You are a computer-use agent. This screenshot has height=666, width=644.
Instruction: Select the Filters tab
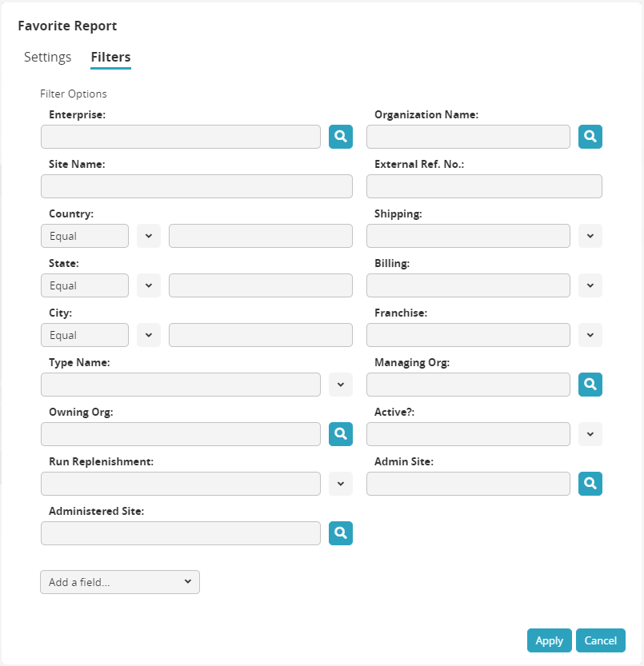point(110,58)
